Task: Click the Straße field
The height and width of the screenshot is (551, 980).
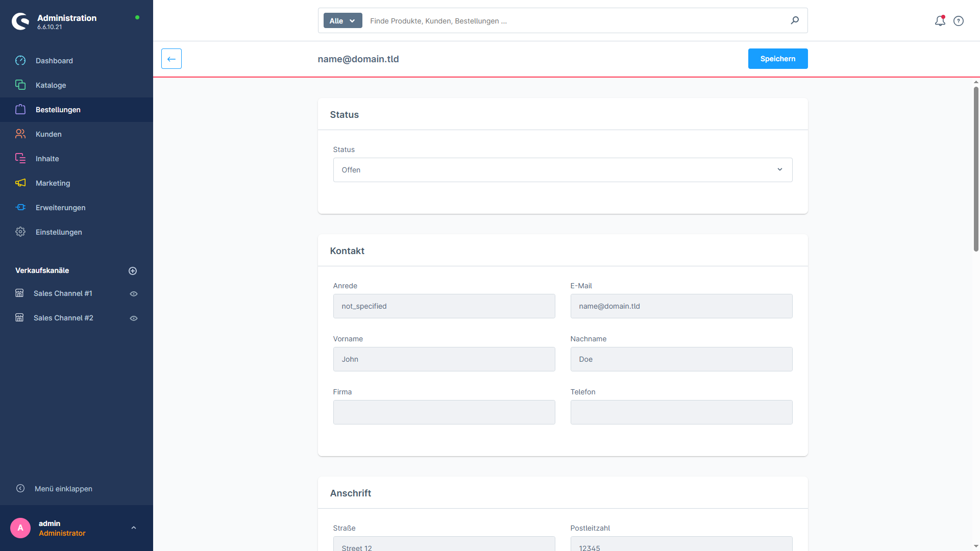Action: 444,544
